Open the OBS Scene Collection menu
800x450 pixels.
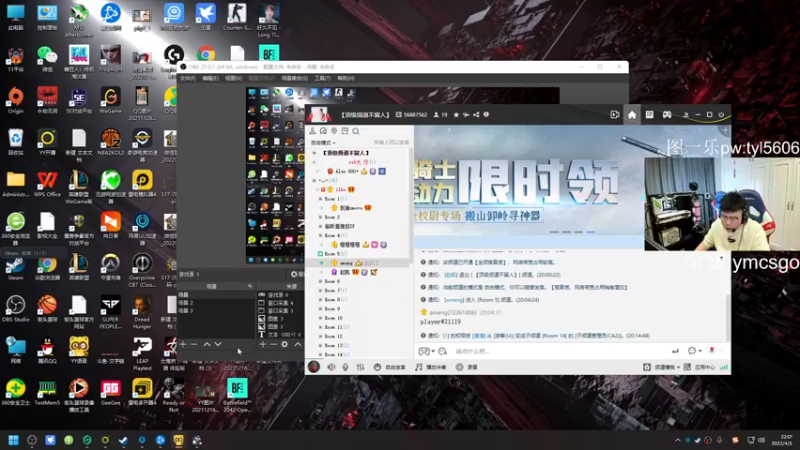pos(294,78)
